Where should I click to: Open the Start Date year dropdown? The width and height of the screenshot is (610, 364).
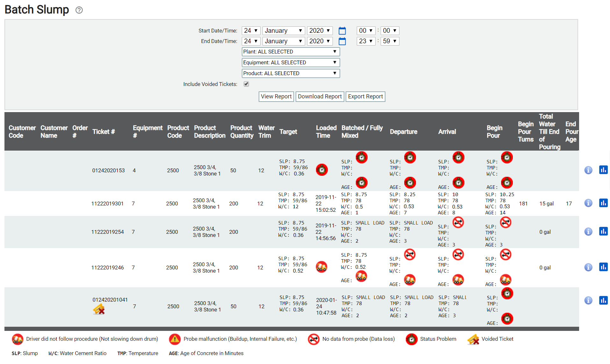tap(320, 31)
